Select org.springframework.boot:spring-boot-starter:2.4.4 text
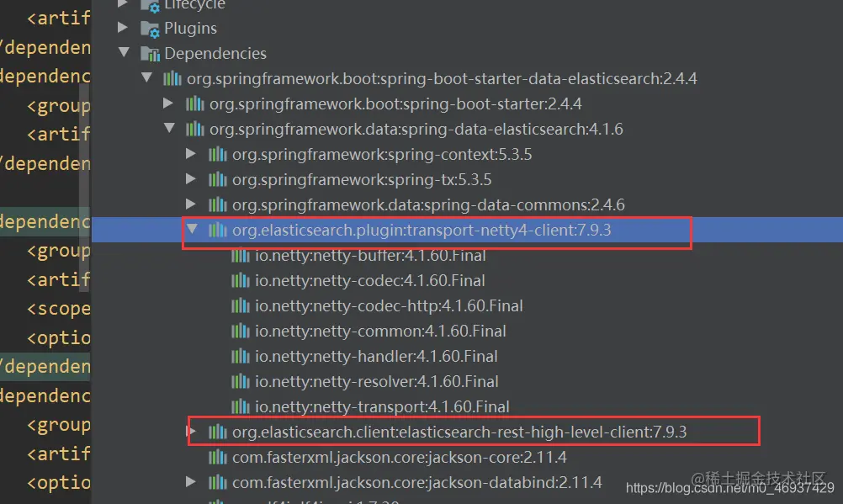Image resolution: width=843 pixels, height=504 pixels. [395, 103]
